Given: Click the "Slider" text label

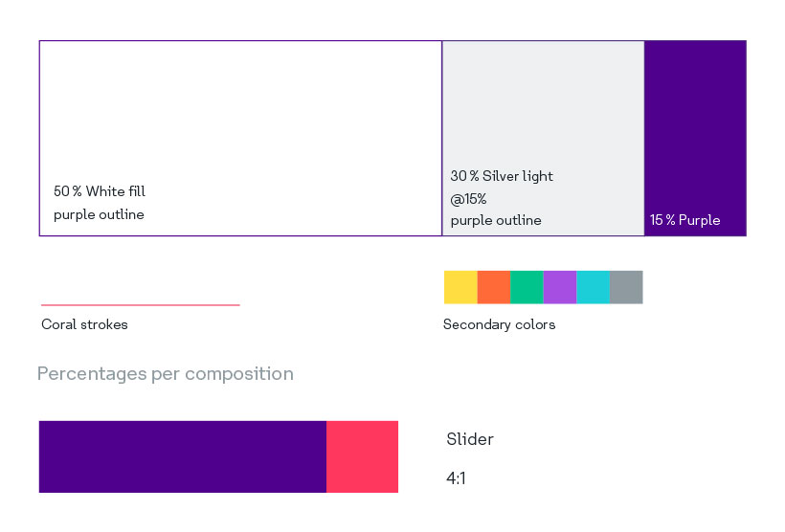Looking at the screenshot, I should [x=470, y=439].
